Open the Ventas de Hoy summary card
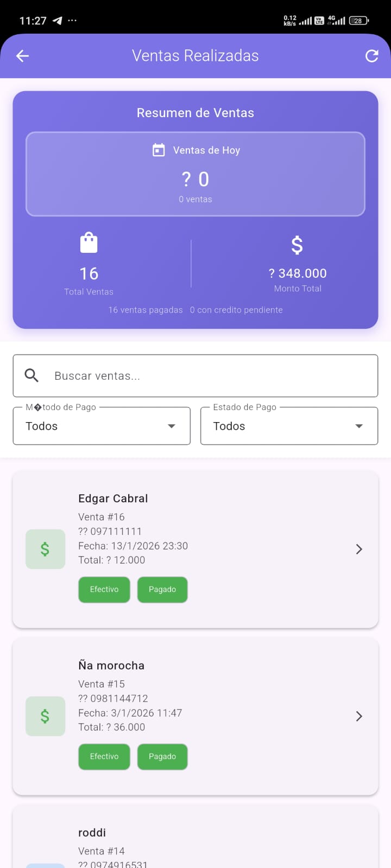This screenshot has width=391, height=868. pos(195,174)
